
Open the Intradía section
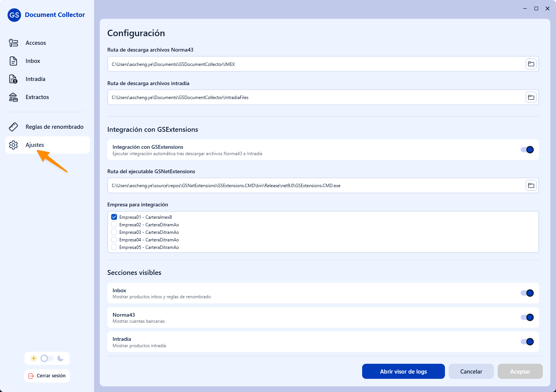click(x=47, y=79)
